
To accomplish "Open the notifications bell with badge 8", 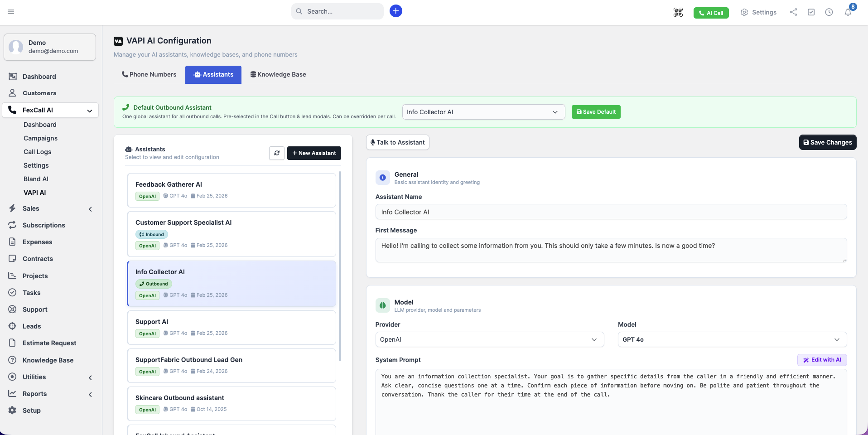I will [x=848, y=12].
